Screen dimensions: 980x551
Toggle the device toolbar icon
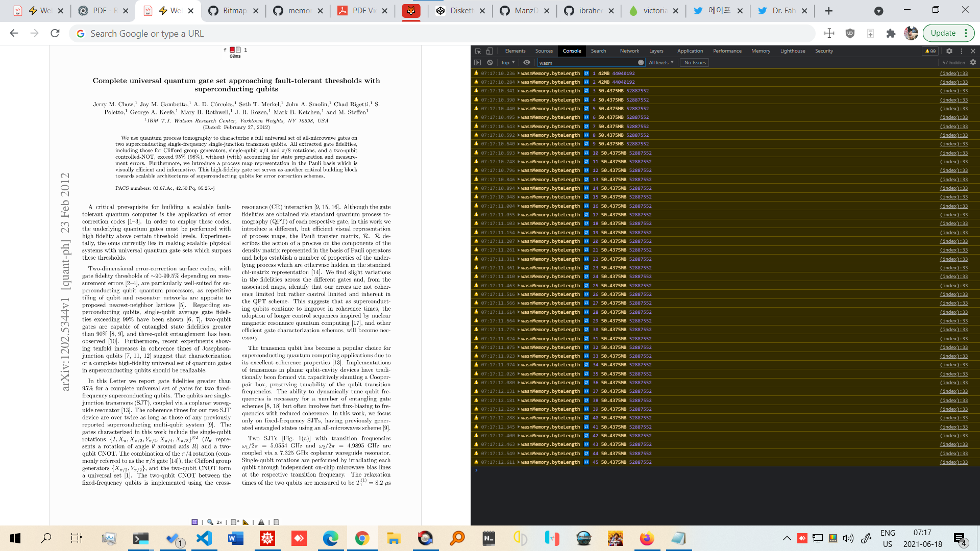489,51
